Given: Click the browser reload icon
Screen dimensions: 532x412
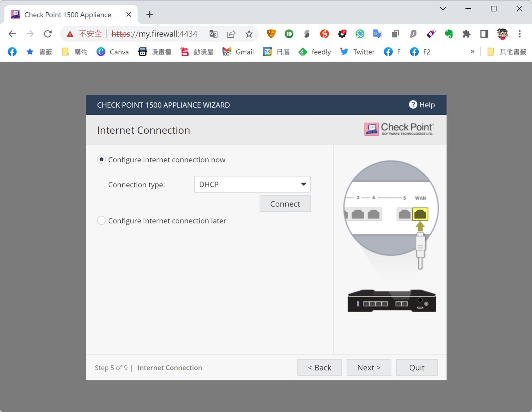Looking at the screenshot, I should (48, 34).
